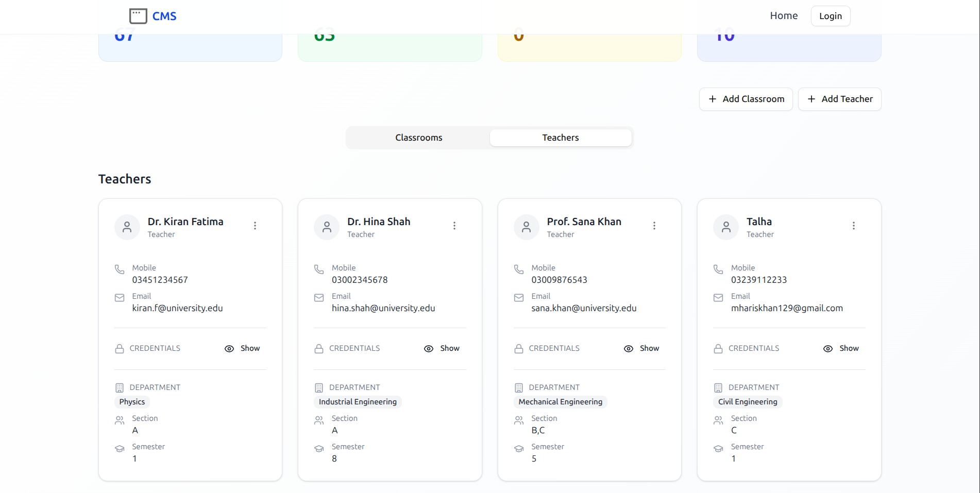Click section people icon on Sana Khan's card
Image resolution: width=980 pixels, height=493 pixels.
pyautogui.click(x=519, y=420)
